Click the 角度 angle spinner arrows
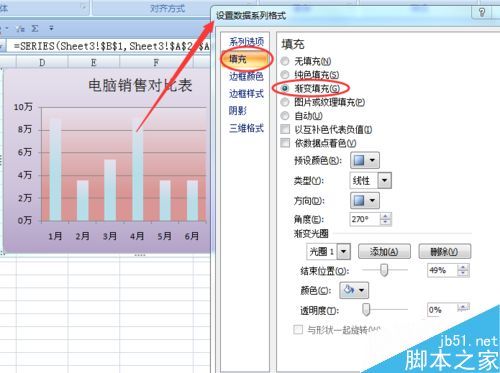Image resolution: width=500 pixels, height=373 pixels. point(386,219)
